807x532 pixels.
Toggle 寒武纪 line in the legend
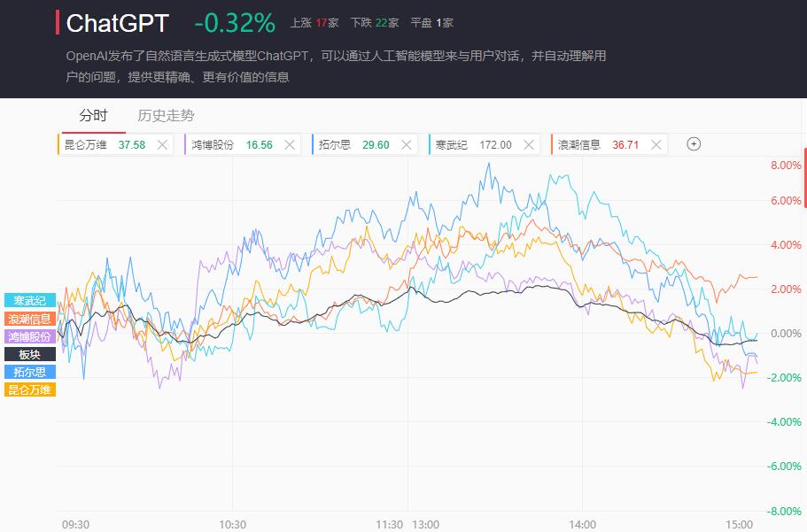click(30, 300)
